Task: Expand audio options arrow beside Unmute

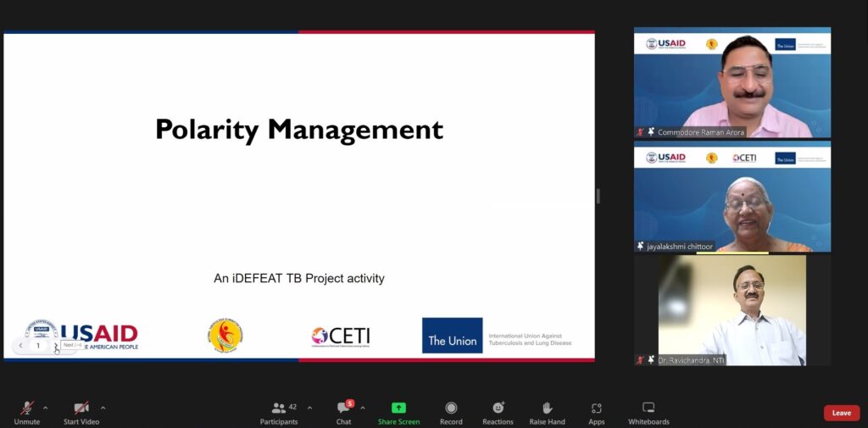Action: 45,408
